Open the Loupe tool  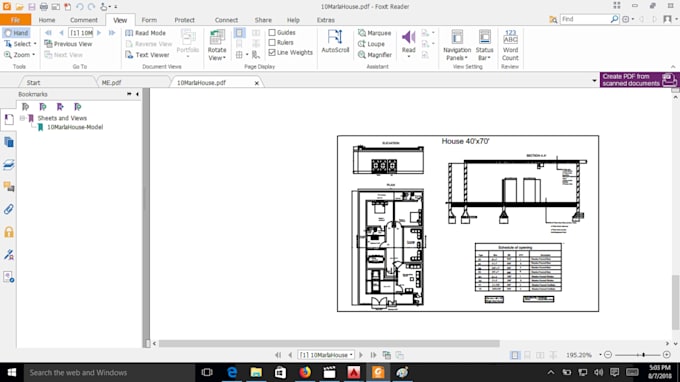point(371,44)
